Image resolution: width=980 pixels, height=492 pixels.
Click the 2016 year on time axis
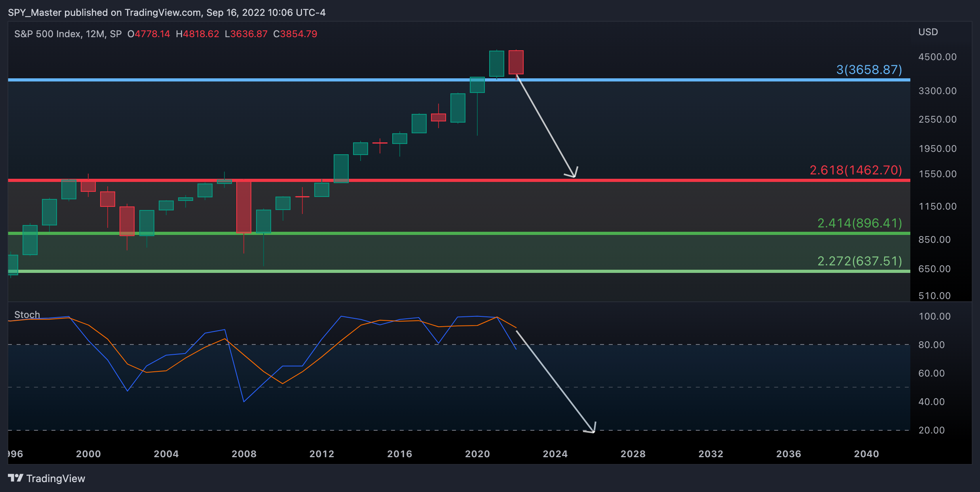tap(400, 454)
